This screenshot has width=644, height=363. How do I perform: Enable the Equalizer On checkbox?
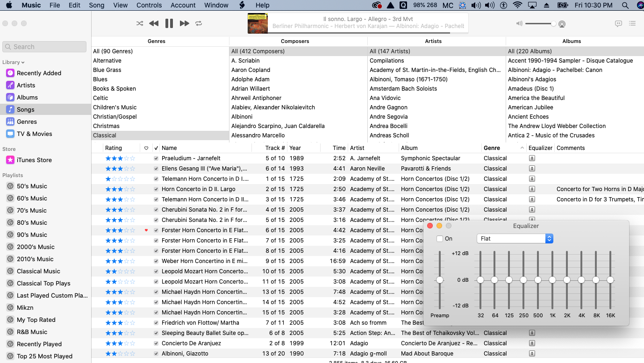440,239
